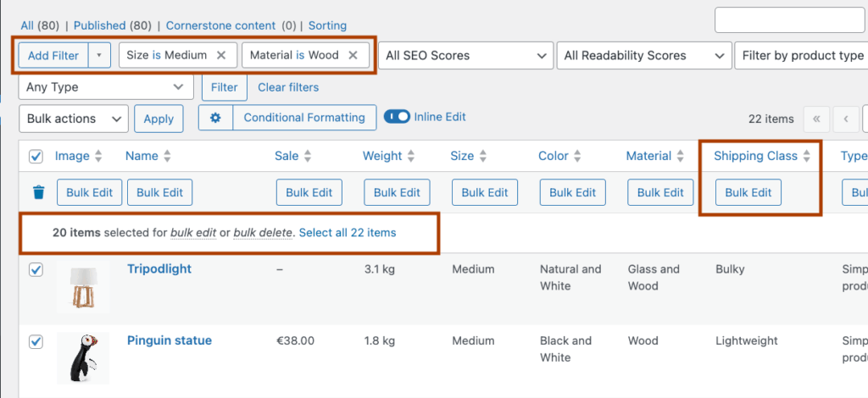The image size is (868, 398).
Task: Sort by Sale column arrows
Action: pos(308,157)
